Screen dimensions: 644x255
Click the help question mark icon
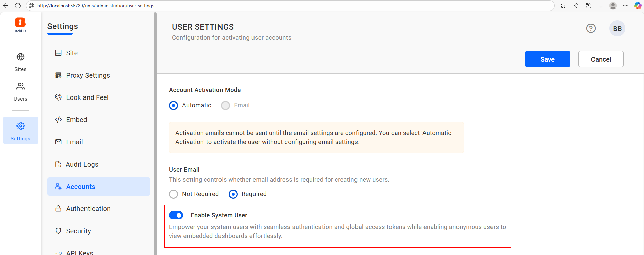tap(591, 28)
